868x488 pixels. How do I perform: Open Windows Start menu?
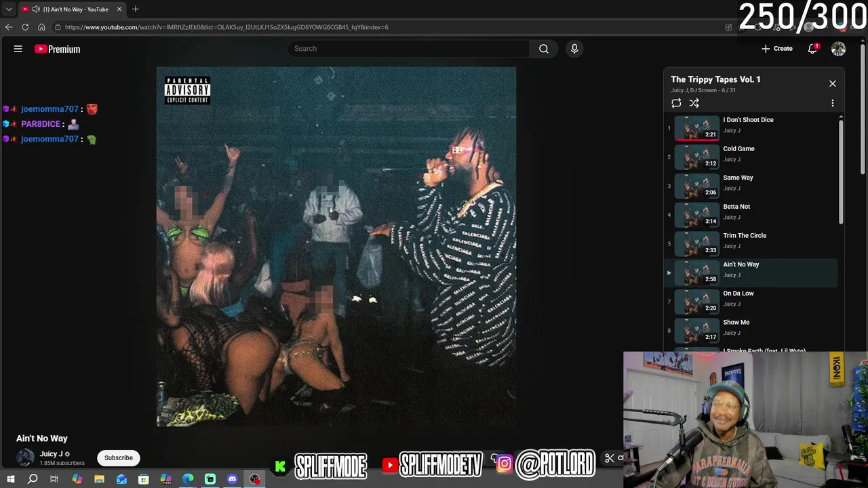point(10,479)
